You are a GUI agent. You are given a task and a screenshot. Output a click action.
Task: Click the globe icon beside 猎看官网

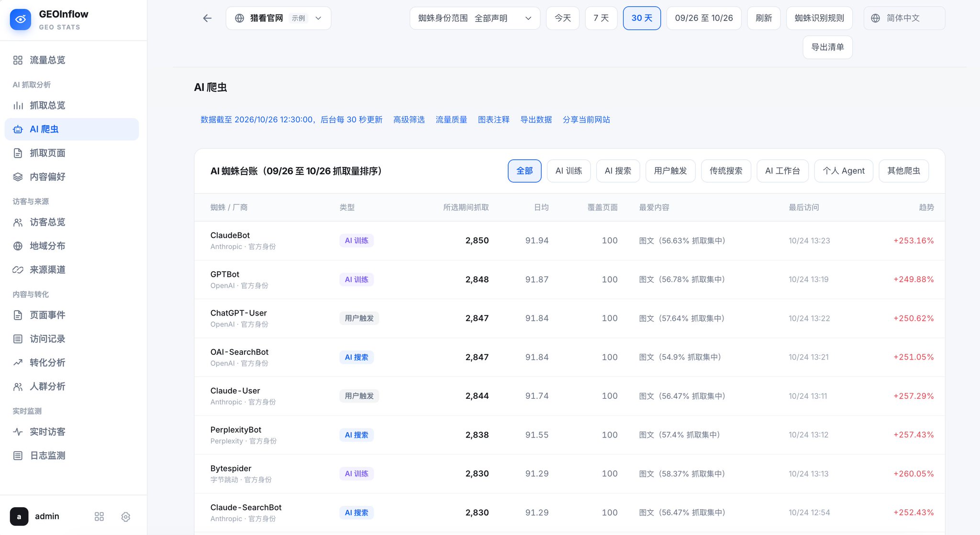point(240,18)
